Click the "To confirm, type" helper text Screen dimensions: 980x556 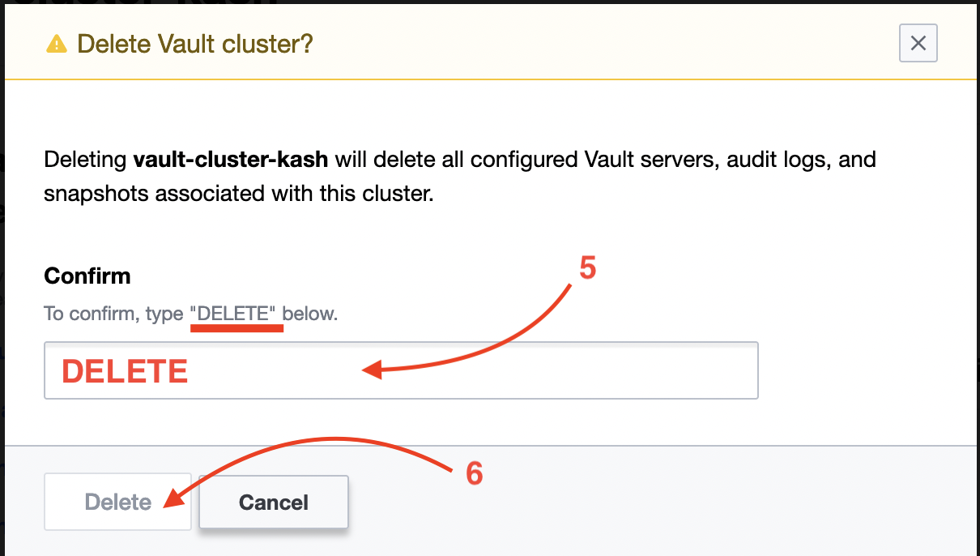click(113, 314)
